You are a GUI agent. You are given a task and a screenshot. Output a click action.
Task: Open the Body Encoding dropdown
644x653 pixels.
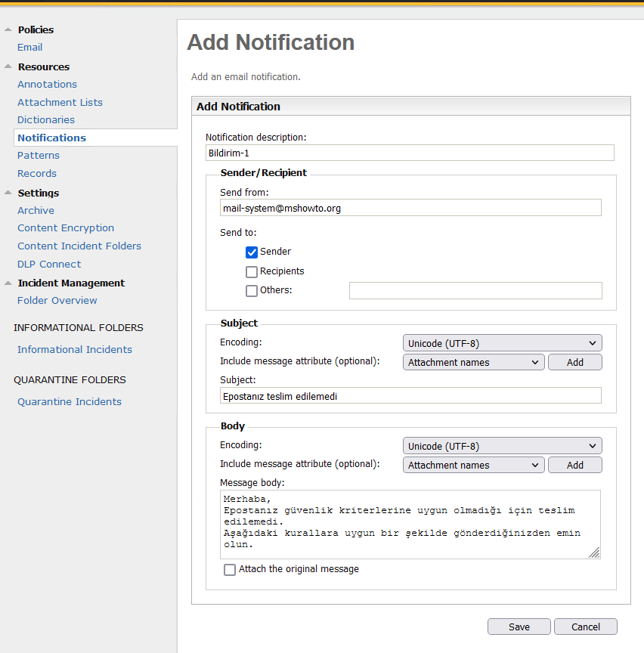[503, 446]
